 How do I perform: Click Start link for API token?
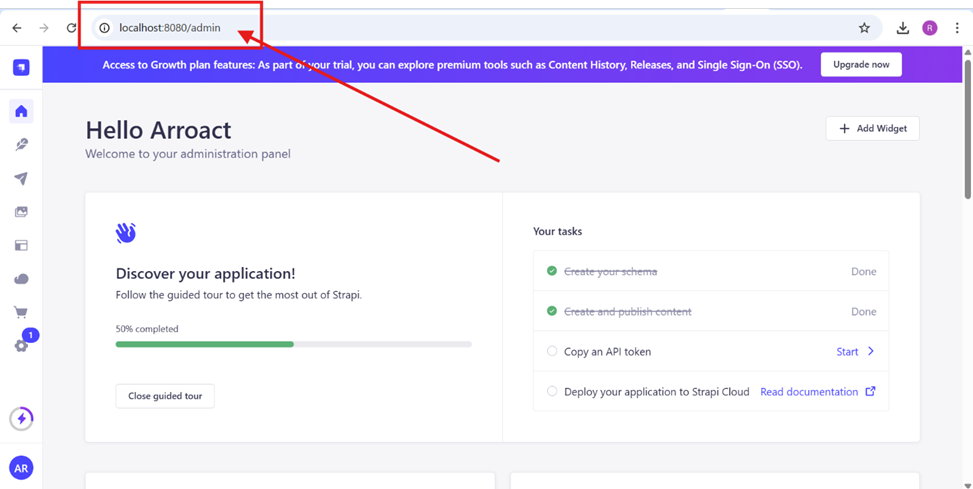click(847, 352)
